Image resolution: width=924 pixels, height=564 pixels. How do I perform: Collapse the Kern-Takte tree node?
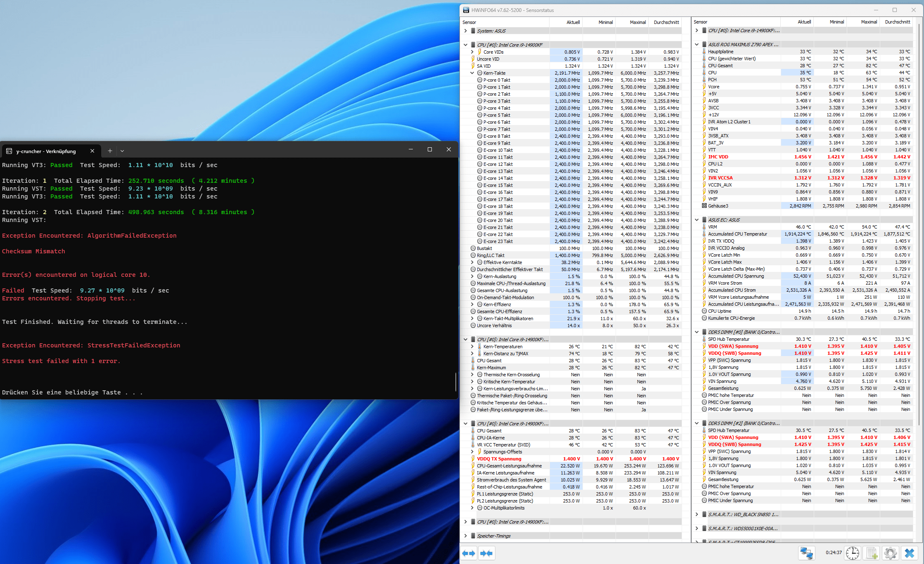pyautogui.click(x=472, y=73)
